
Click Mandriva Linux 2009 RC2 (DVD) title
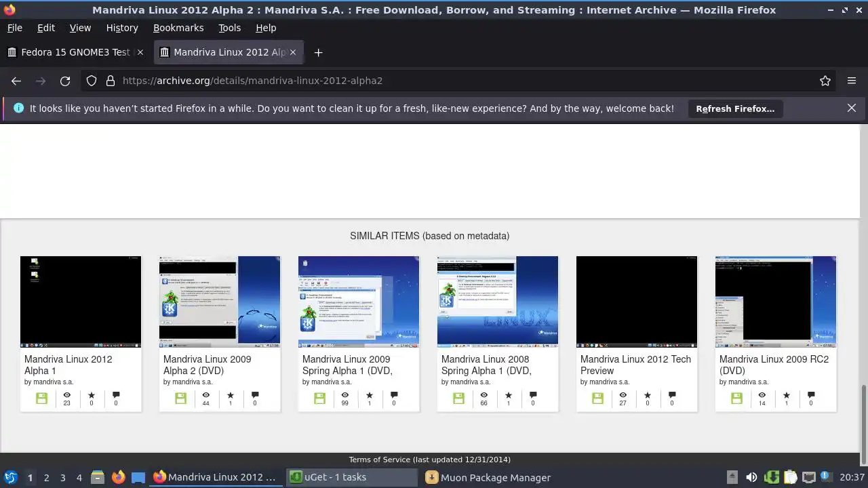tap(774, 365)
